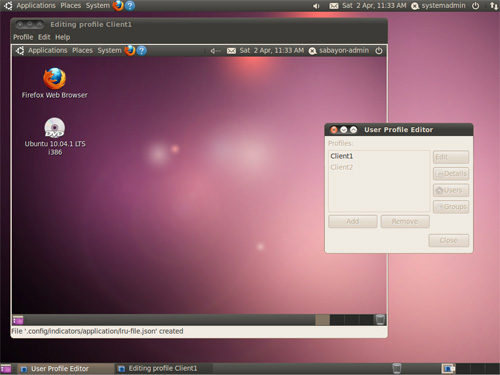
Task: Click the Ubuntu logo in the outer top panel
Action: coord(8,6)
